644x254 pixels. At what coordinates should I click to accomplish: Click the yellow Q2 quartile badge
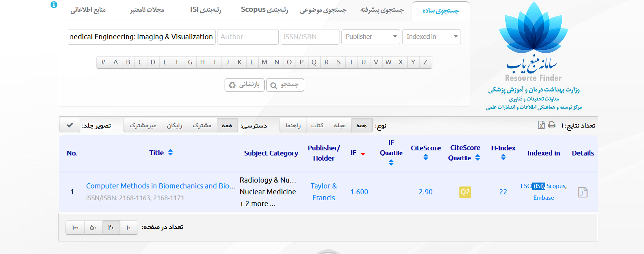coord(465,192)
